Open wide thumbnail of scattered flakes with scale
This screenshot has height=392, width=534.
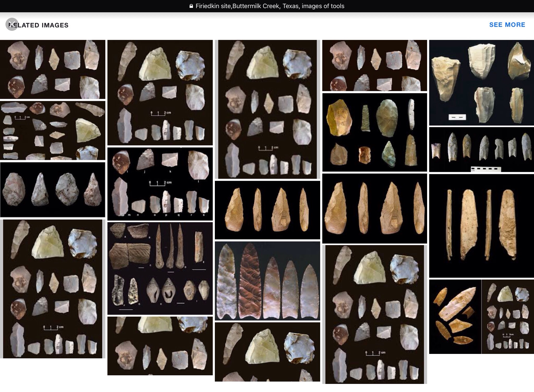tap(52, 130)
